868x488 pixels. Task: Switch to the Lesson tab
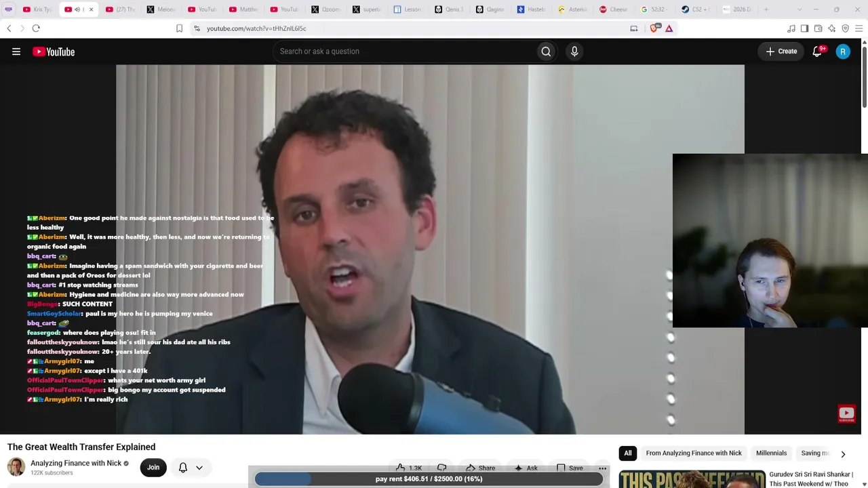[x=408, y=9]
